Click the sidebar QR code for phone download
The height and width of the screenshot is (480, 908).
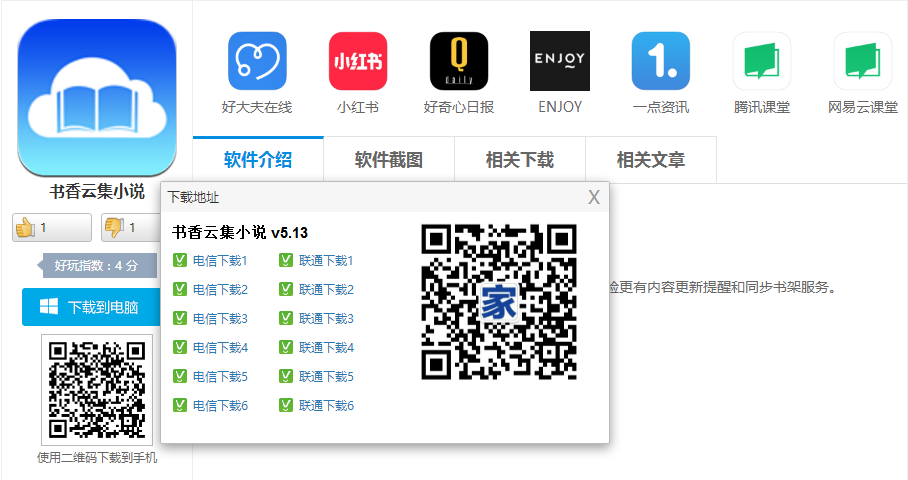click(97, 390)
